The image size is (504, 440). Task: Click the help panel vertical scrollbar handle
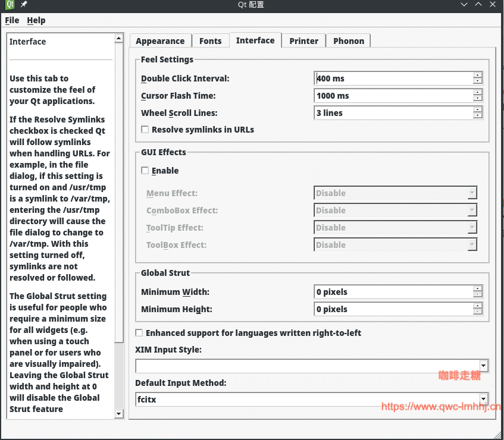click(119, 193)
